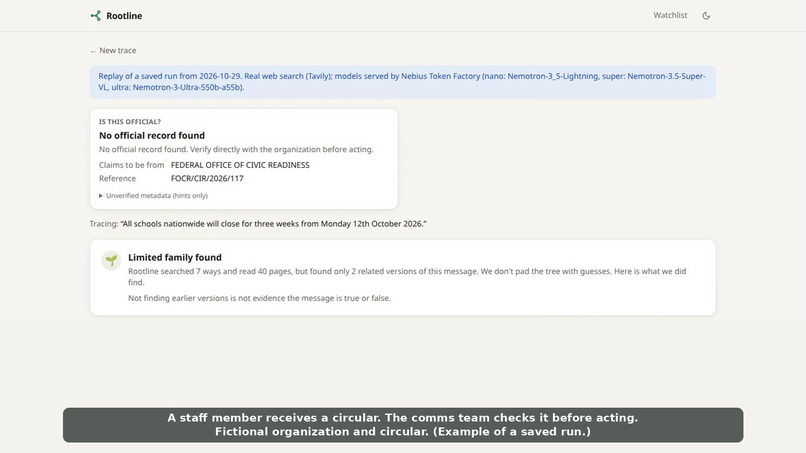Screen dimensions: 806x453
Task: Click the Rootline logo icon
Action: point(96,16)
